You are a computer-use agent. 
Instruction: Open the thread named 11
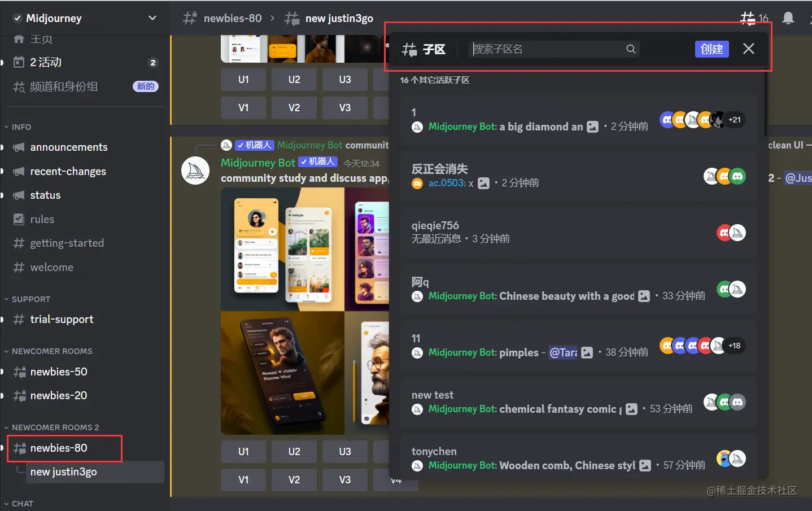click(x=578, y=346)
